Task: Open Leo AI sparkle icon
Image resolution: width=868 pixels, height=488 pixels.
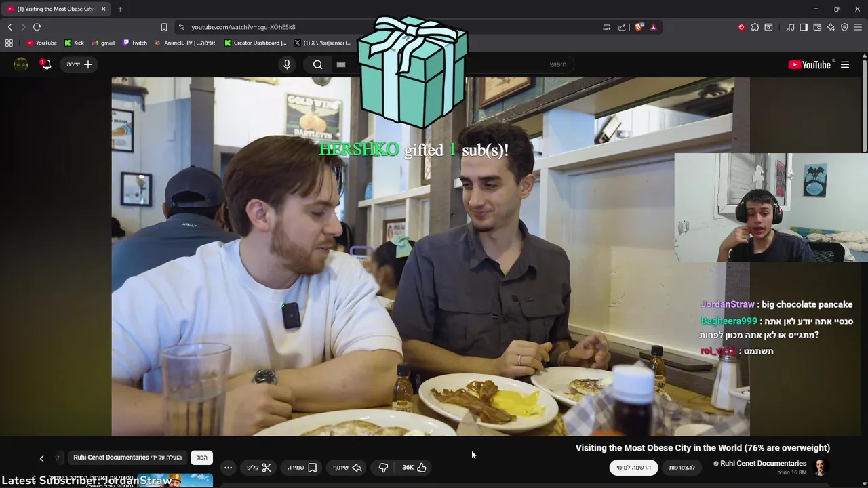Action: (831, 27)
